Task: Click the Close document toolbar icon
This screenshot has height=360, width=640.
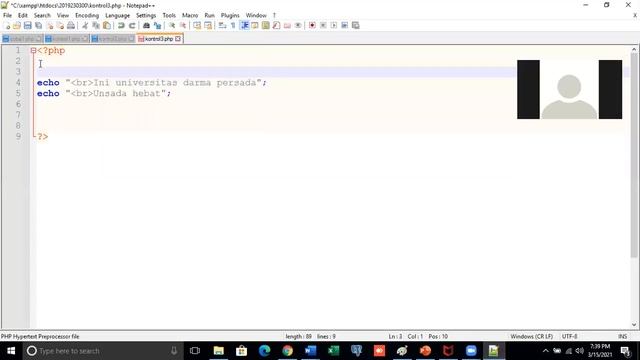Action: 50,25
